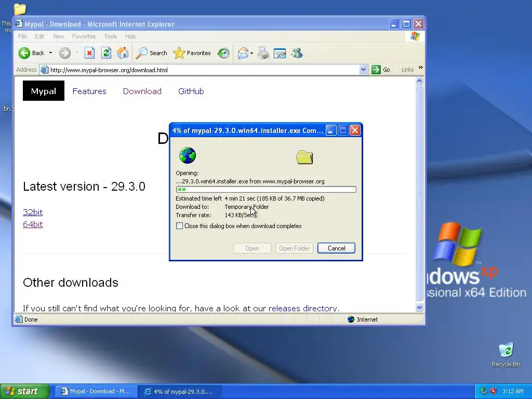The height and width of the screenshot is (399, 532).
Task: Click the Windows flag throbber logo
Action: [415, 36]
